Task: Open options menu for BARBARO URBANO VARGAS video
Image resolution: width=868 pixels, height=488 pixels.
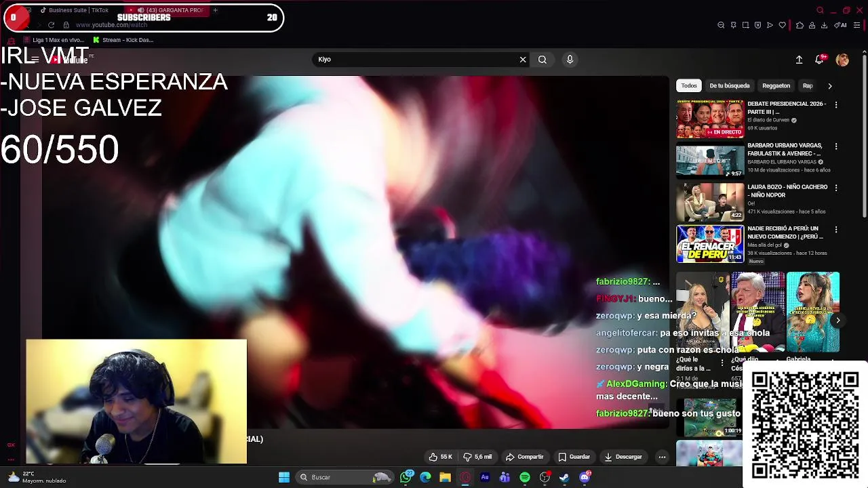Action: (x=836, y=146)
